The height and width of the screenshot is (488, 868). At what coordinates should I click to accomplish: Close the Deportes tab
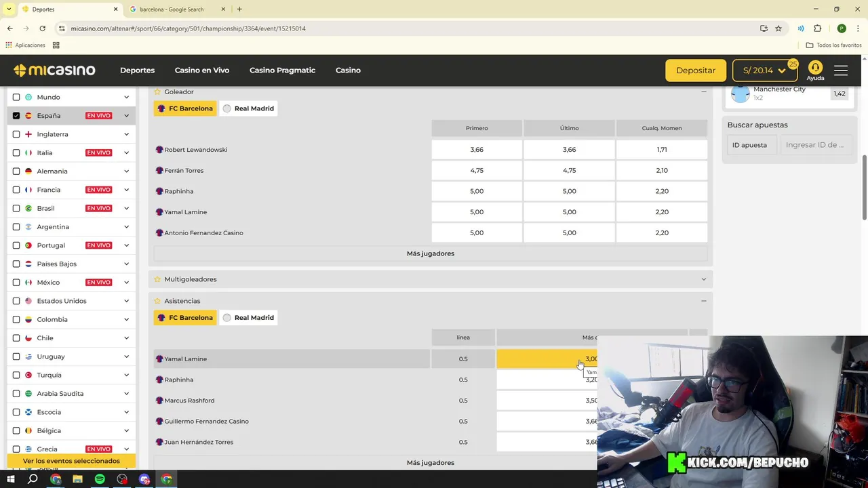(x=115, y=9)
